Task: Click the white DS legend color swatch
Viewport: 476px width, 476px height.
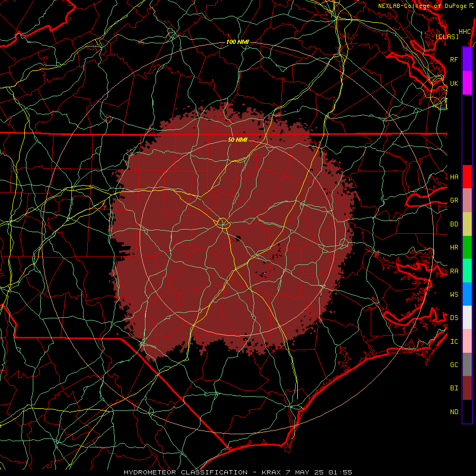Action: pyautogui.click(x=467, y=317)
